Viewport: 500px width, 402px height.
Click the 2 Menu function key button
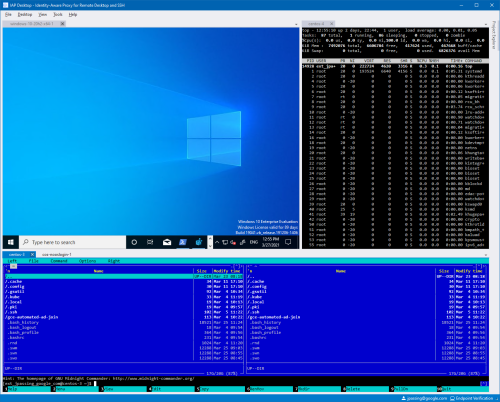pyautogui.click(x=75, y=389)
